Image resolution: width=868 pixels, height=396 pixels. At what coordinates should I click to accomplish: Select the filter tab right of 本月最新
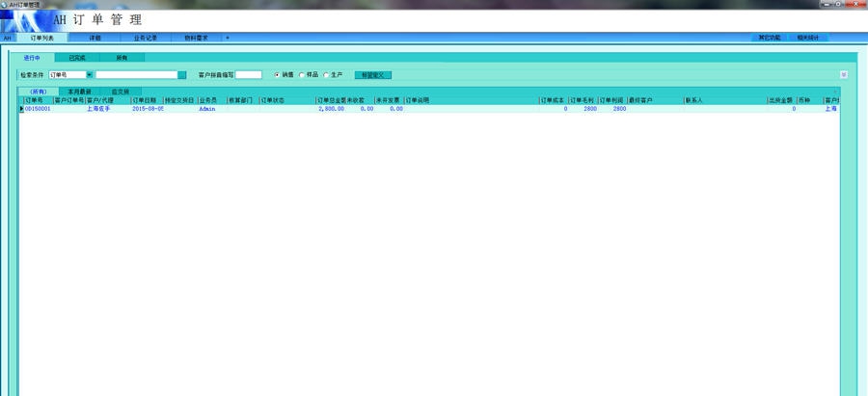tap(121, 92)
